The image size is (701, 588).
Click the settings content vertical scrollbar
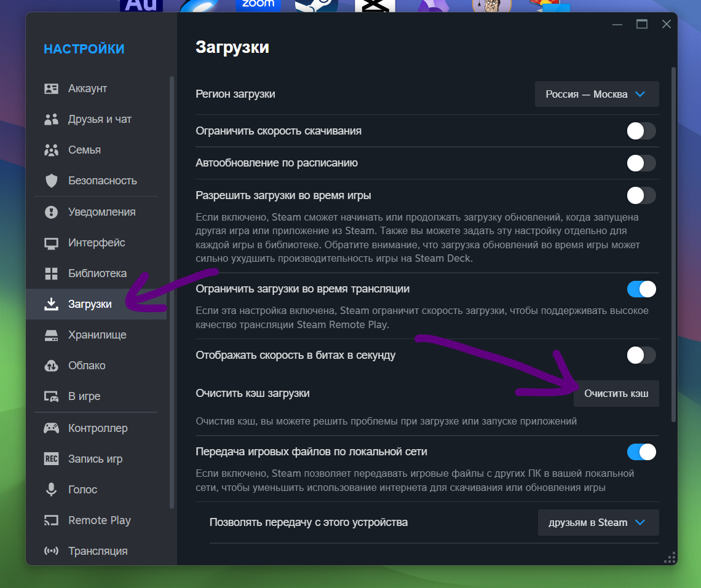click(673, 245)
